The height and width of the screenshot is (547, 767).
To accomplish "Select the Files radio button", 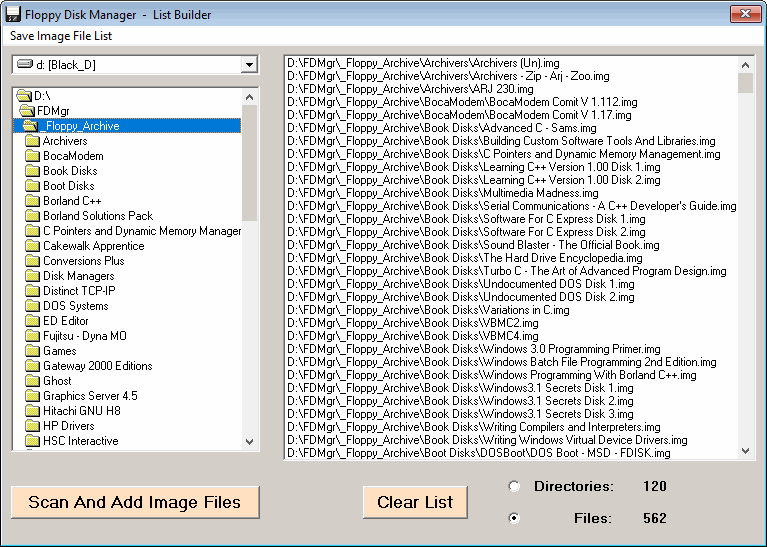I will click(x=514, y=518).
